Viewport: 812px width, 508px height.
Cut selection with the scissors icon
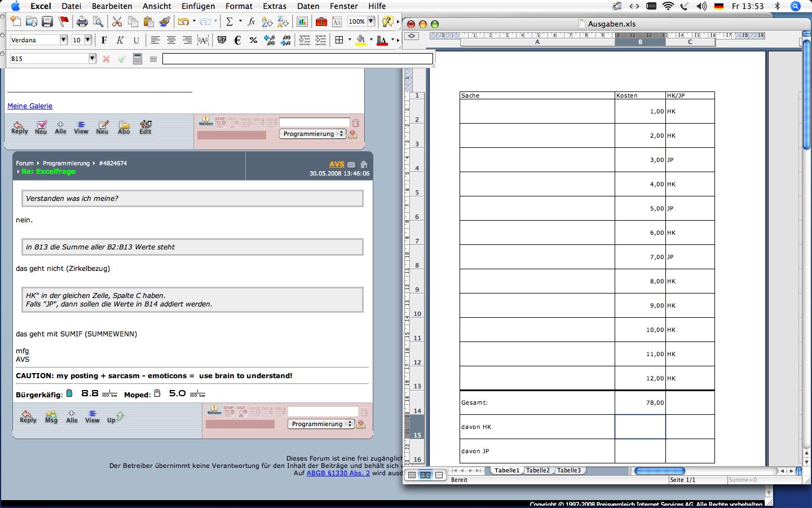tap(117, 21)
